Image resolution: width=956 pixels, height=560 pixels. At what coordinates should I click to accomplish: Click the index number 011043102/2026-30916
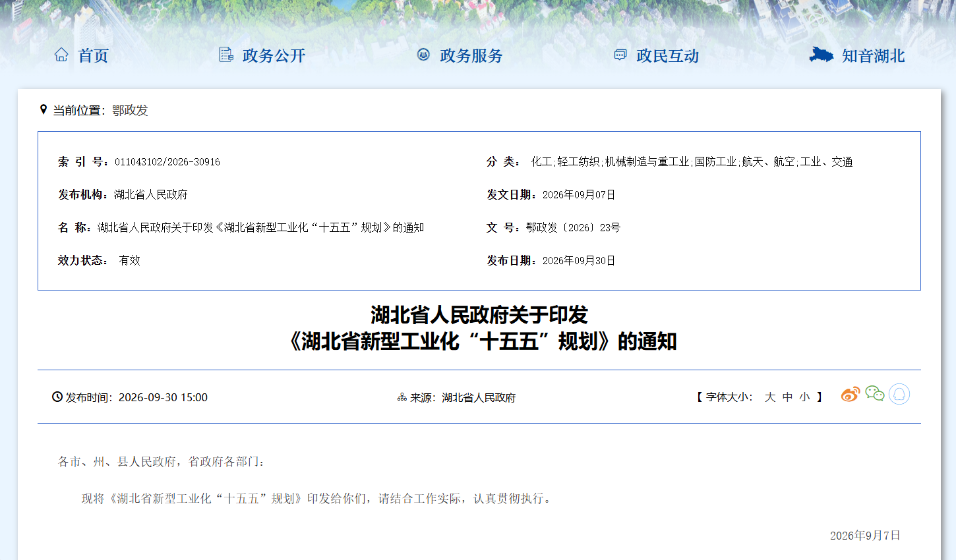[167, 162]
